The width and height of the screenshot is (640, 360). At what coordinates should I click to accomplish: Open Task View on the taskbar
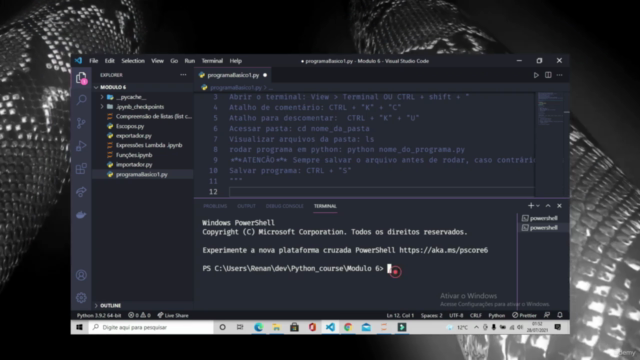(x=240, y=327)
